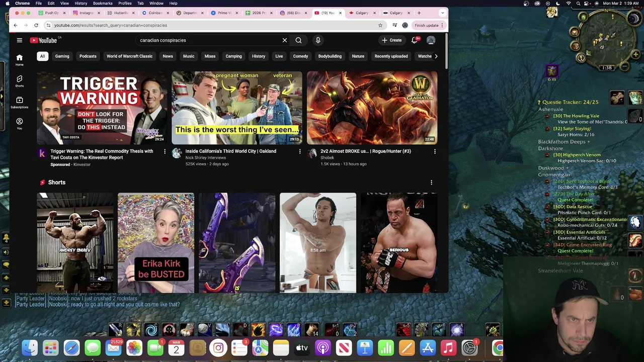This screenshot has height=362, width=644.
Task: Open the Bookmarks menu in menu bar
Action: coord(103,4)
